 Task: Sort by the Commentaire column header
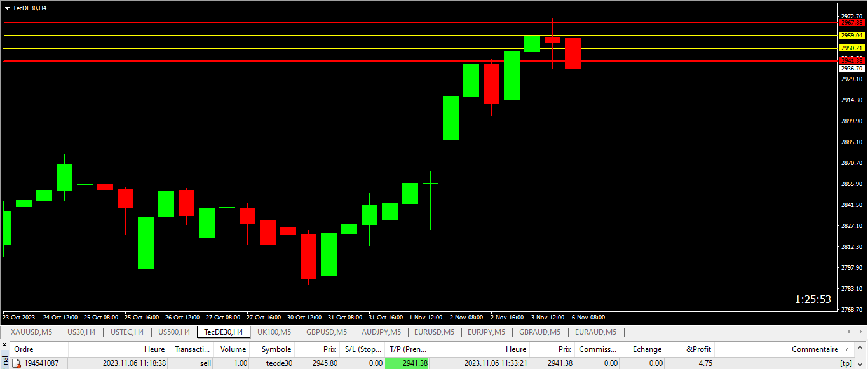point(785,349)
